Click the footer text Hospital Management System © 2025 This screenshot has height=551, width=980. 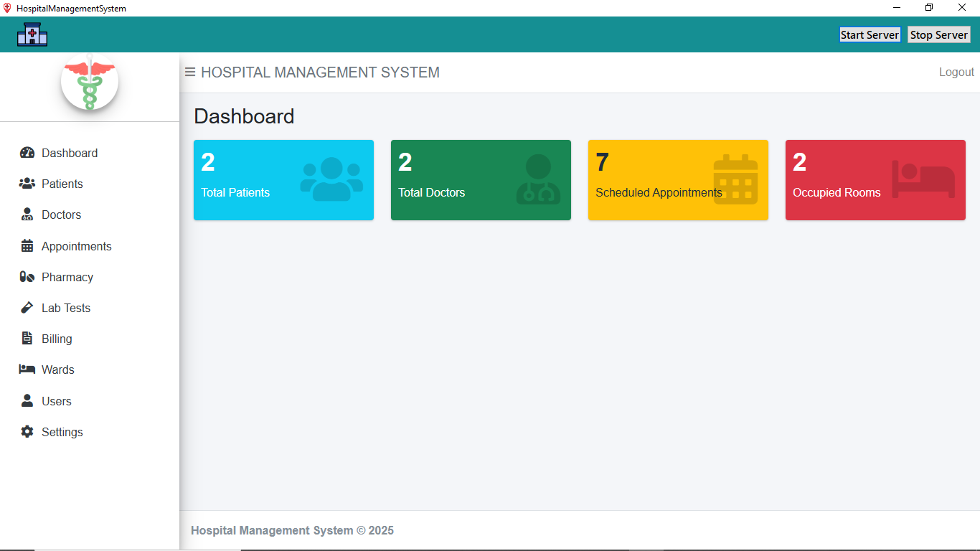click(x=292, y=531)
